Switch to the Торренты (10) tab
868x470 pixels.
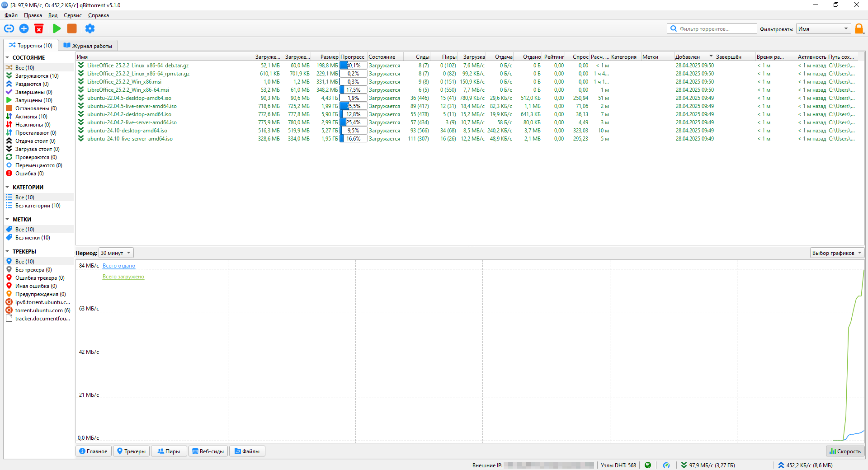(31, 45)
